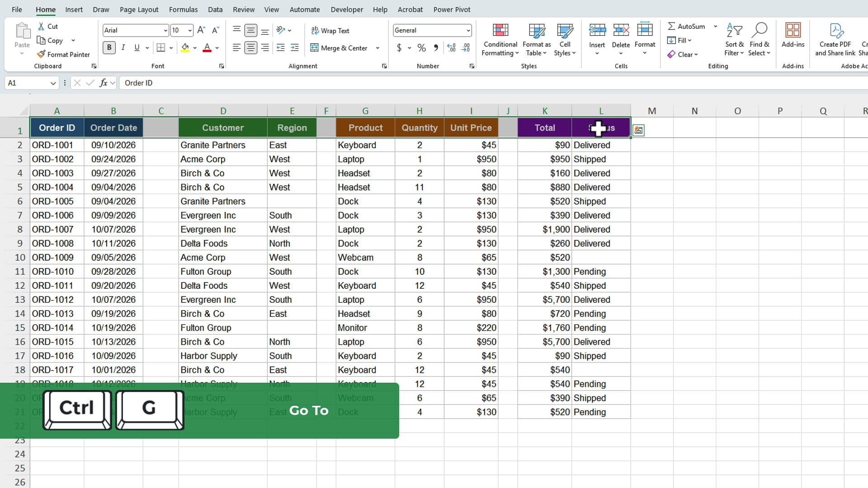Expand the font size dropdown
This screenshot has width=868, height=488.
pyautogui.click(x=190, y=30)
